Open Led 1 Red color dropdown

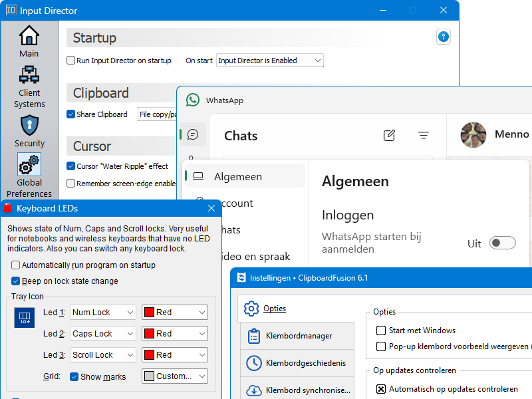click(x=175, y=312)
